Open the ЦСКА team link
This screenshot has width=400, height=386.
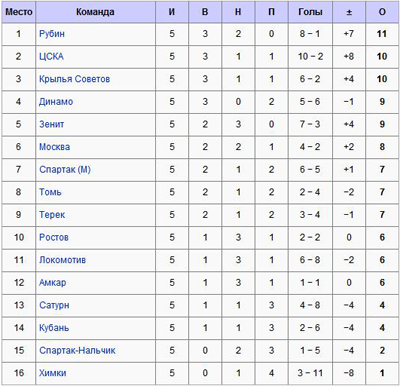[51, 56]
